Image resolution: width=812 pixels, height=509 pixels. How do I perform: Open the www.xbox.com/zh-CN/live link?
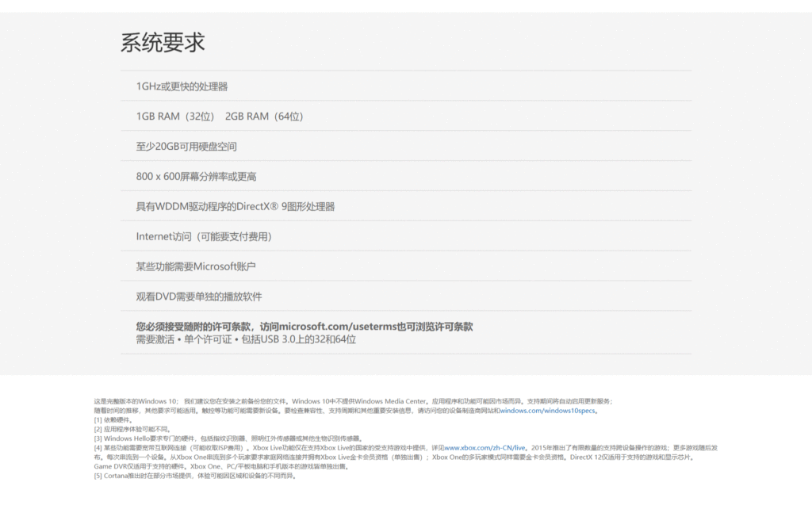tap(485, 448)
